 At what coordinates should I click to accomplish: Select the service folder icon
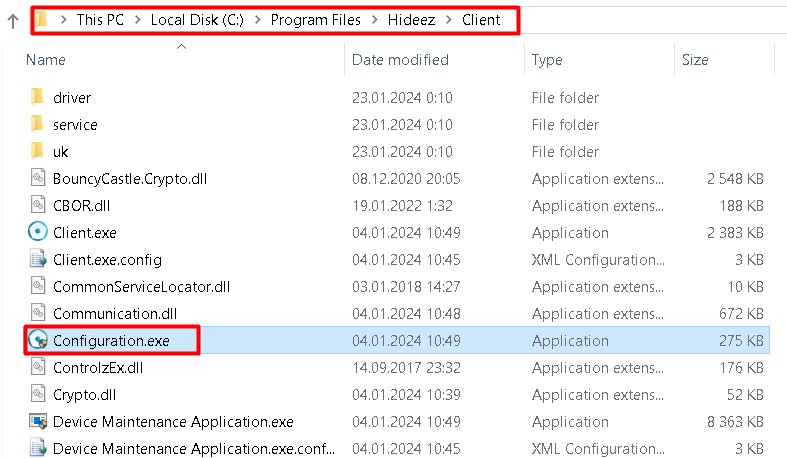(x=37, y=125)
